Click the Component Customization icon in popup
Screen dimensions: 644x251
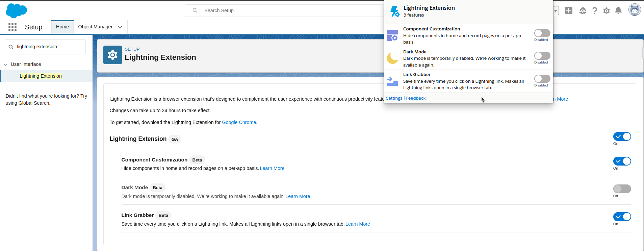point(392,35)
